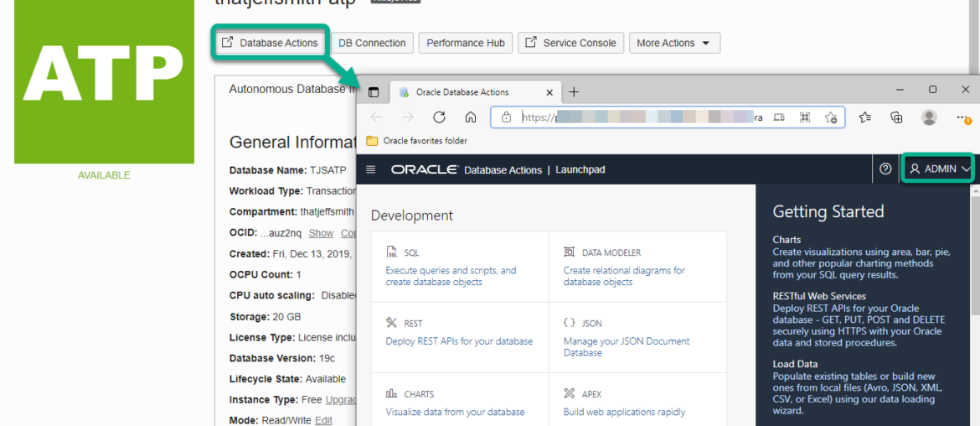Open the Help question mark icon
The image size is (980, 426).
click(885, 169)
